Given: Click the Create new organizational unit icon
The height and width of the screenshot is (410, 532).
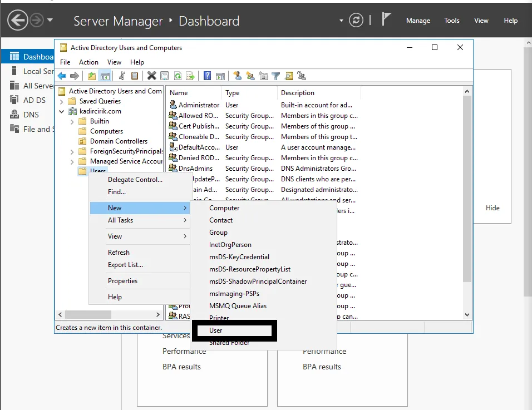Looking at the screenshot, I should pos(263,76).
